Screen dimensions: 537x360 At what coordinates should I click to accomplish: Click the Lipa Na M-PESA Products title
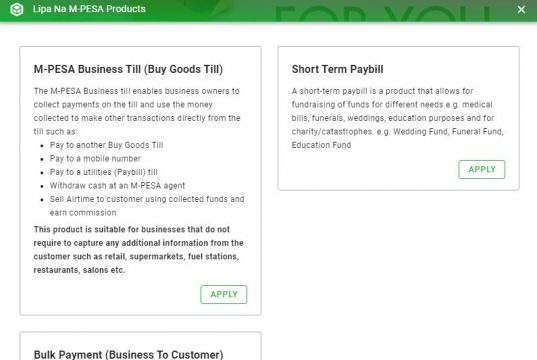point(89,9)
